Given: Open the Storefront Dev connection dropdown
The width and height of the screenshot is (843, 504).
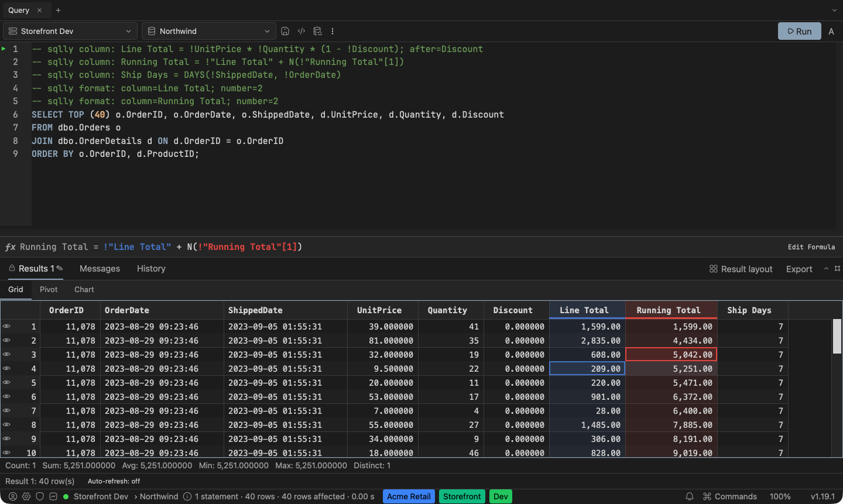Looking at the screenshot, I should (x=70, y=31).
